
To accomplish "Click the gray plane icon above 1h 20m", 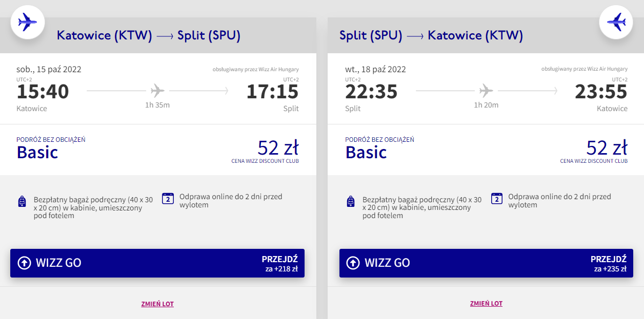I will pyautogui.click(x=486, y=91).
